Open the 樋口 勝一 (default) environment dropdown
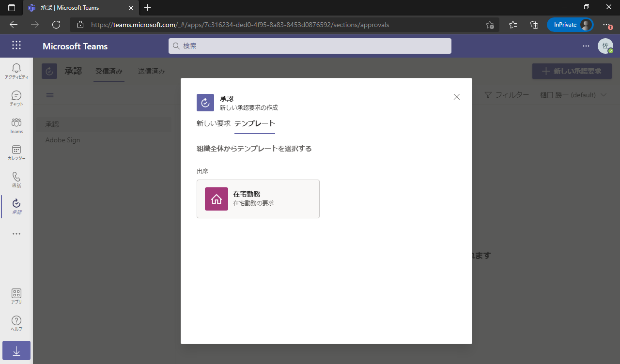This screenshot has height=364, width=620. coord(573,95)
